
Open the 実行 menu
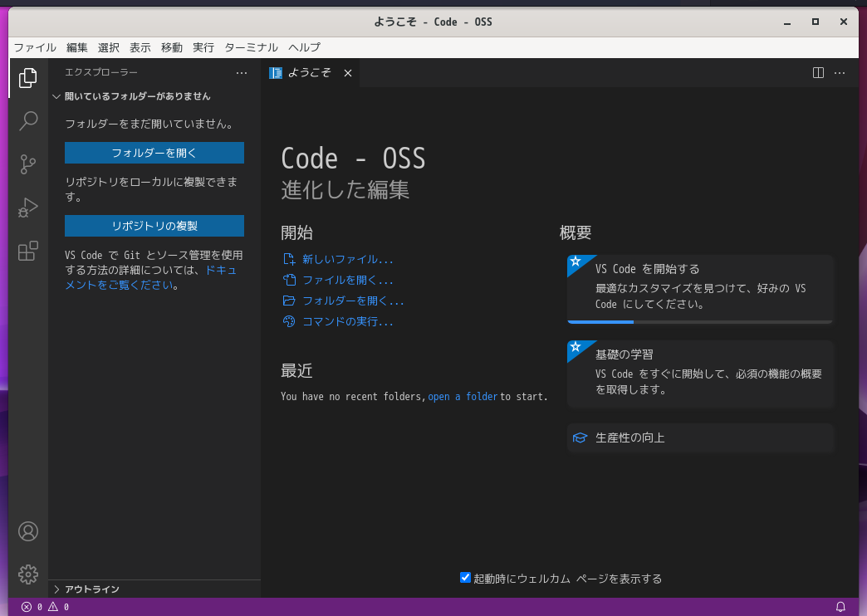point(203,47)
